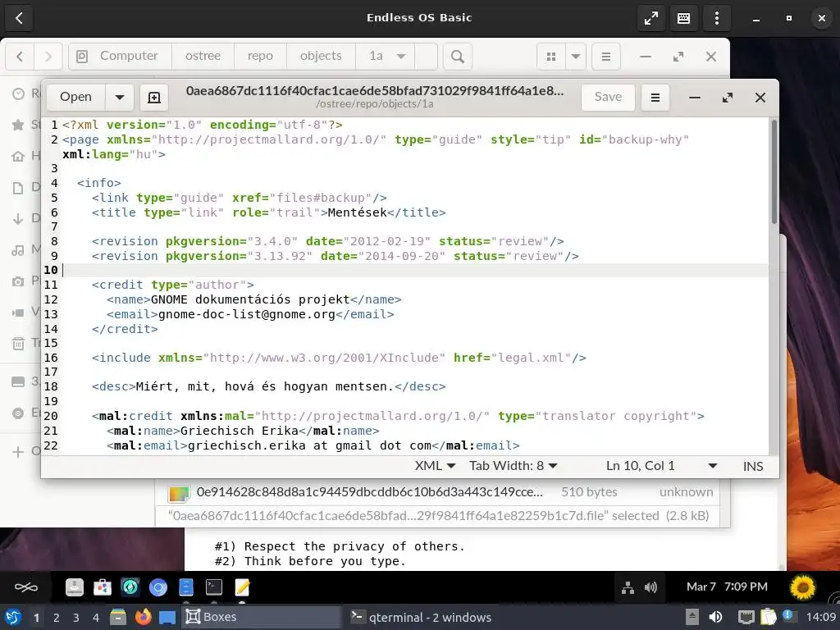Click the editor Save button
Image resolution: width=840 pixels, height=630 pixels.
click(608, 97)
